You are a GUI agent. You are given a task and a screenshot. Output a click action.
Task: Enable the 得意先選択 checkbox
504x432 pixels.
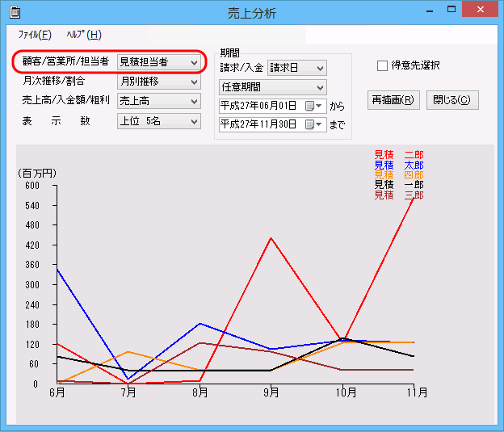pos(383,65)
